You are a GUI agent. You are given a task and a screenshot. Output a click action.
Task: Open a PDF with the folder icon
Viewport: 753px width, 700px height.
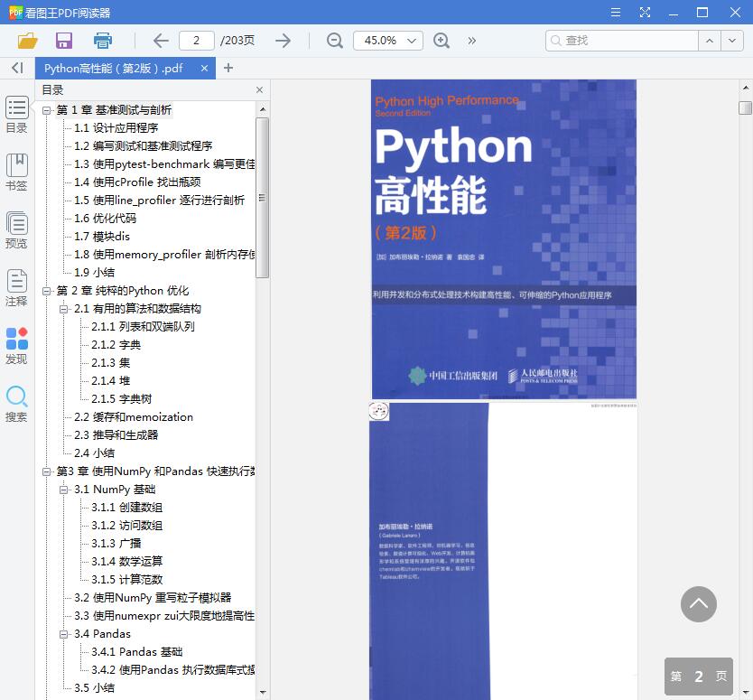[26, 40]
